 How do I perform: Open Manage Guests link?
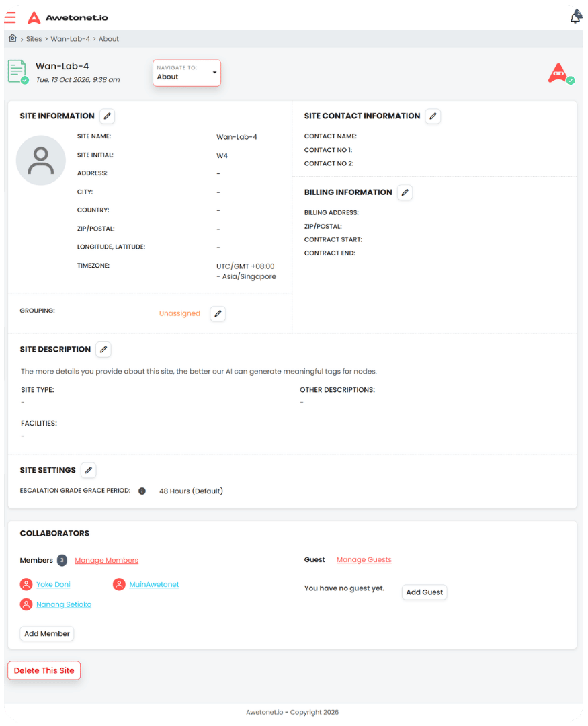coord(364,560)
